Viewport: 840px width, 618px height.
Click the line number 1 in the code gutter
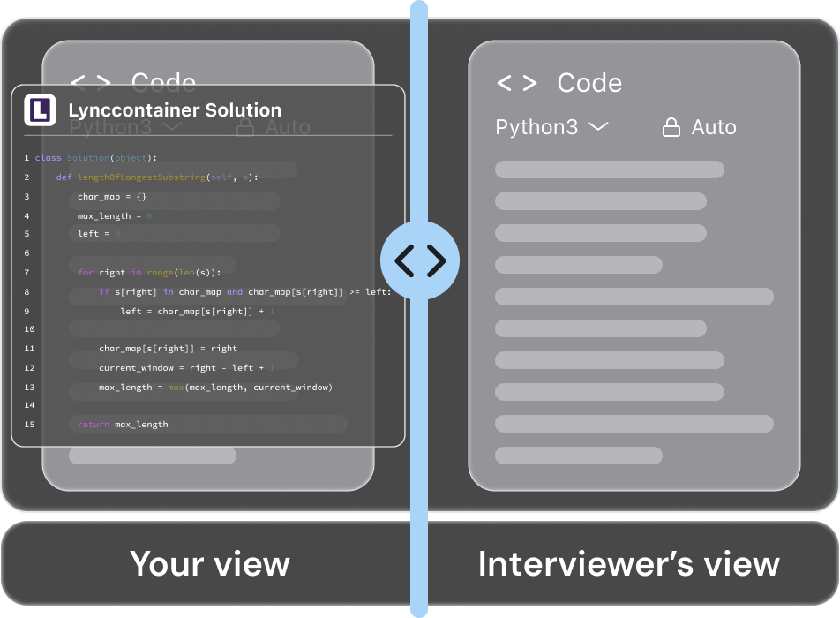pos(27,158)
